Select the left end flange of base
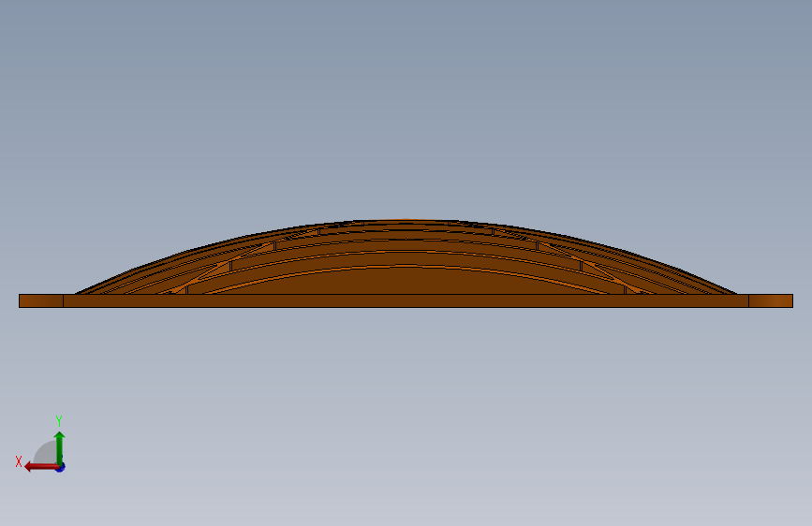812x526 pixels. click(x=41, y=300)
